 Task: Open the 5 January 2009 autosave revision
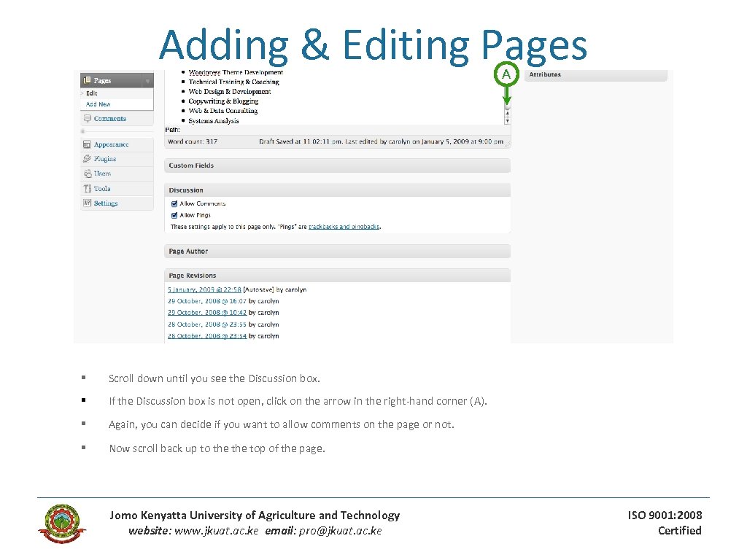click(203, 289)
